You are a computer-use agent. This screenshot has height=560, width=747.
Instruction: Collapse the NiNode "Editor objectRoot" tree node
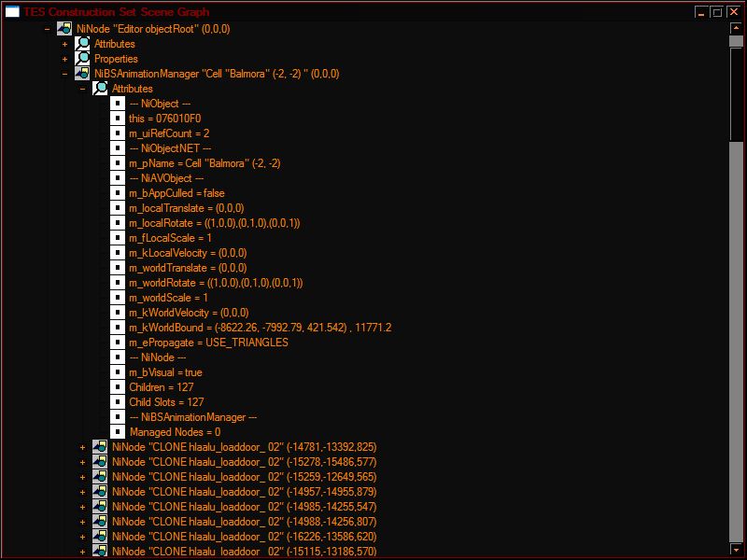(47, 29)
